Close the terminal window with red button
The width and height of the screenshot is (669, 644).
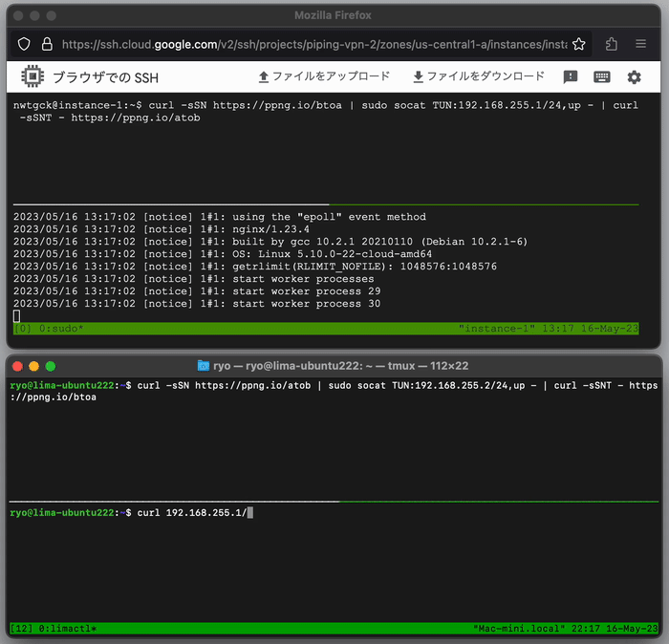tap(17, 366)
